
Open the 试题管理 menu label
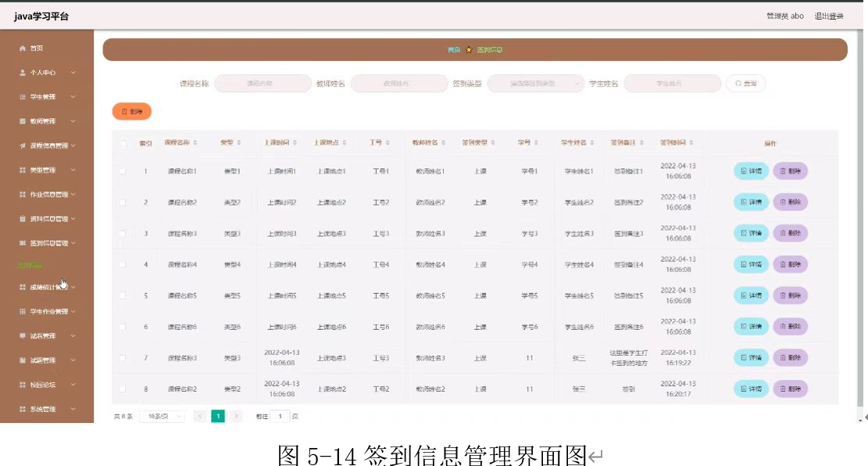coord(43,360)
